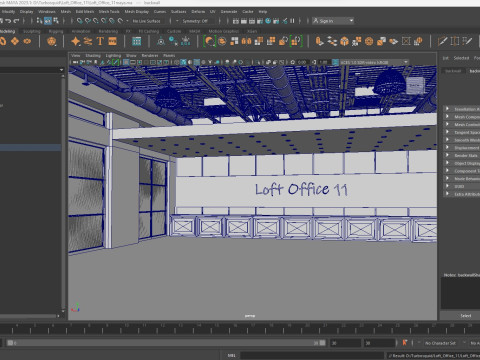Click the viewport camera select icon
The height and width of the screenshot is (360, 480).
click(75, 62)
